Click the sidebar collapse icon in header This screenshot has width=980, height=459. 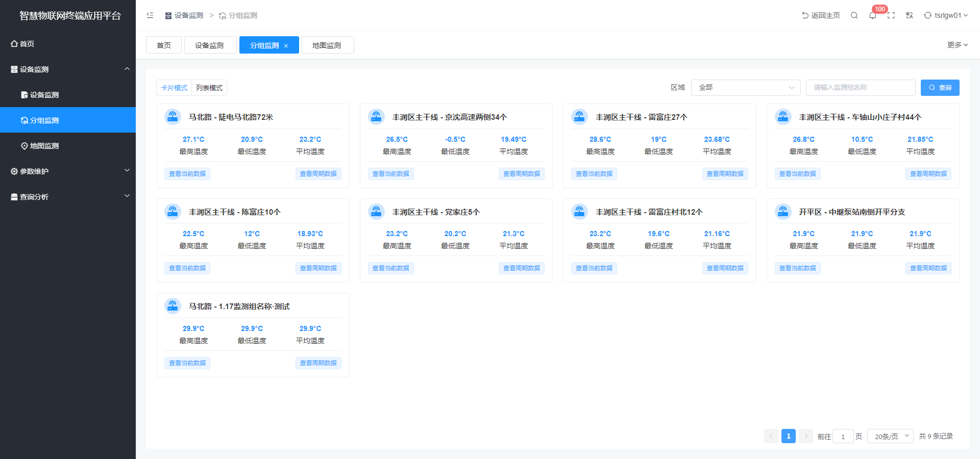150,15
